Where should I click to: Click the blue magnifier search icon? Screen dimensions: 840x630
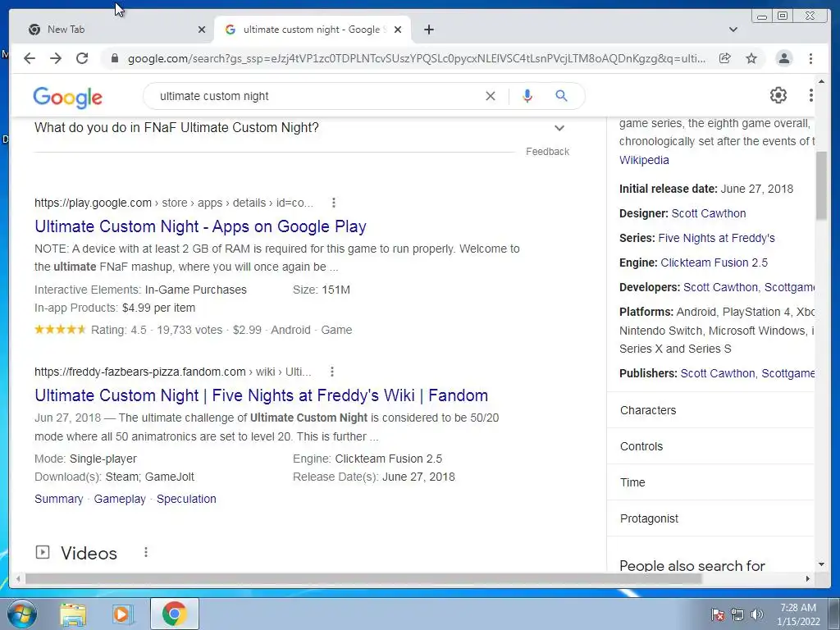pyautogui.click(x=561, y=96)
